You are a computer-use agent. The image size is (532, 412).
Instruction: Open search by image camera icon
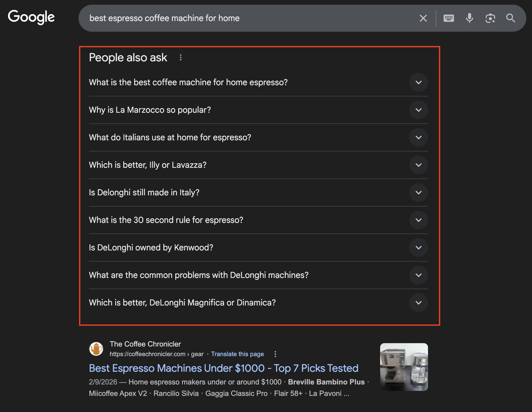point(490,18)
